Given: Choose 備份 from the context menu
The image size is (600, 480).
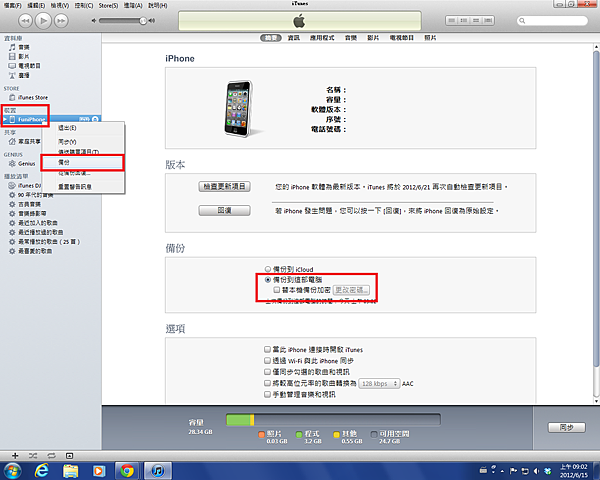Looking at the screenshot, I should click(83, 163).
